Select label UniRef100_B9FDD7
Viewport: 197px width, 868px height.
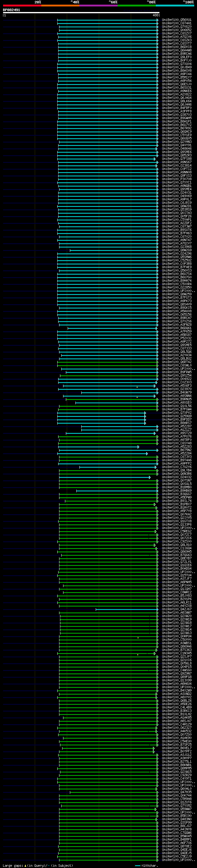(x=176, y=419)
